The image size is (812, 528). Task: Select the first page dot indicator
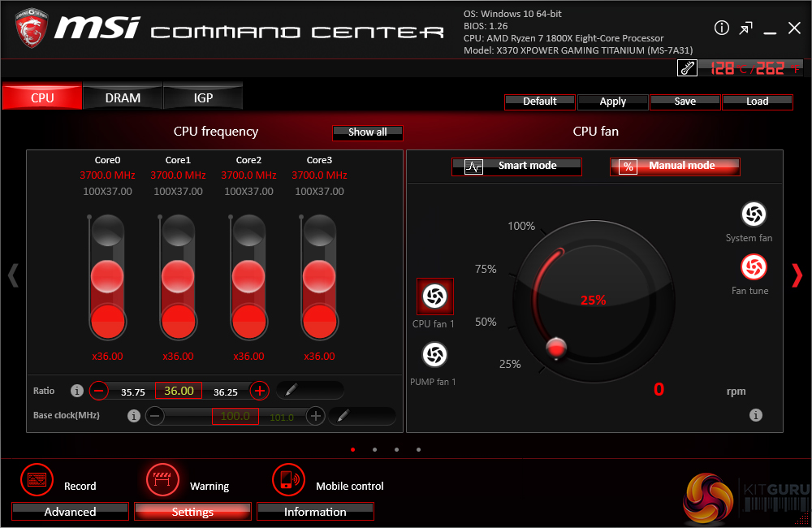[353, 450]
